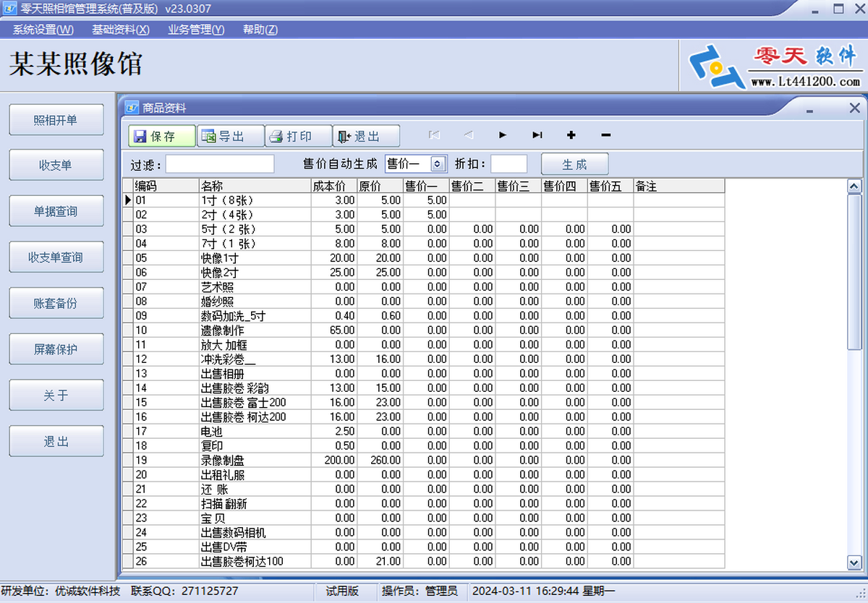
Task: Select the row 2寸（4张）
Action: point(424,215)
